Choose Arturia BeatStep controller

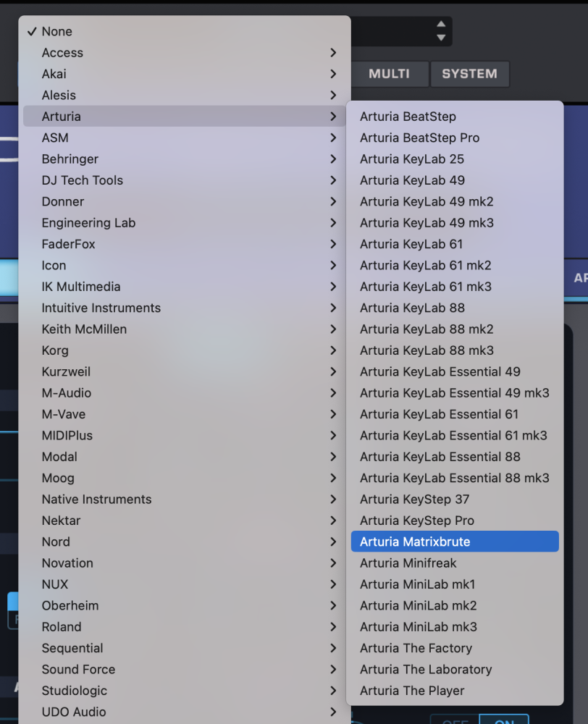point(455,117)
